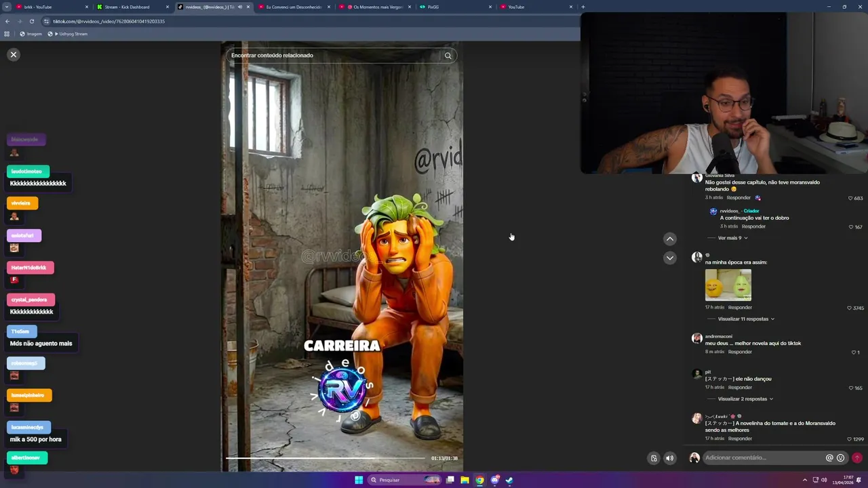The width and height of the screenshot is (868, 488).
Task: View site information icon in address bar
Action: (46, 21)
